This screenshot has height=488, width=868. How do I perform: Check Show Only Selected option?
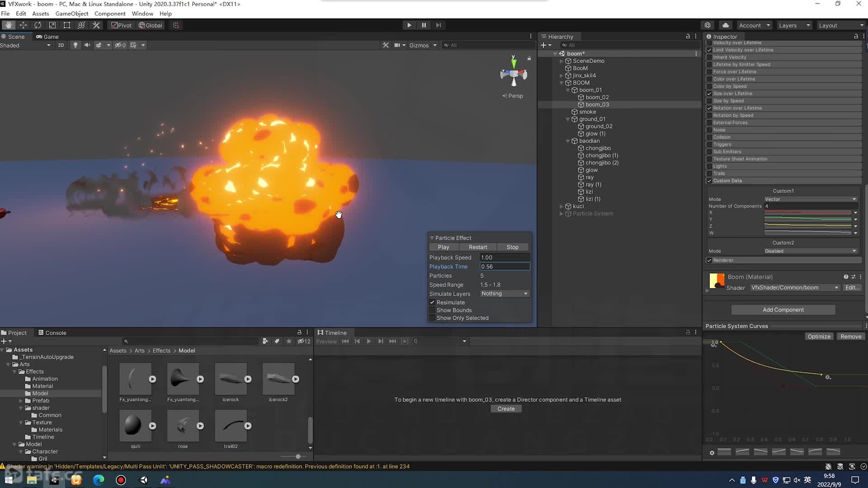[x=432, y=318]
